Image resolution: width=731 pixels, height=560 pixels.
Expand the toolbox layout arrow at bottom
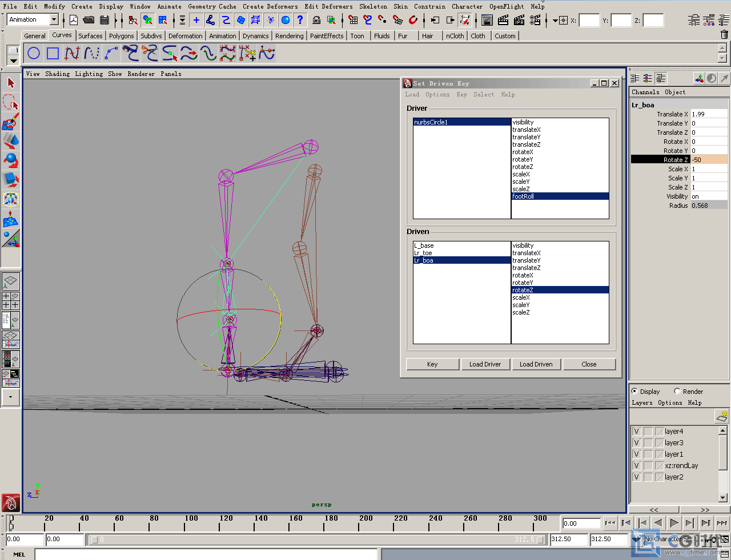[11, 397]
